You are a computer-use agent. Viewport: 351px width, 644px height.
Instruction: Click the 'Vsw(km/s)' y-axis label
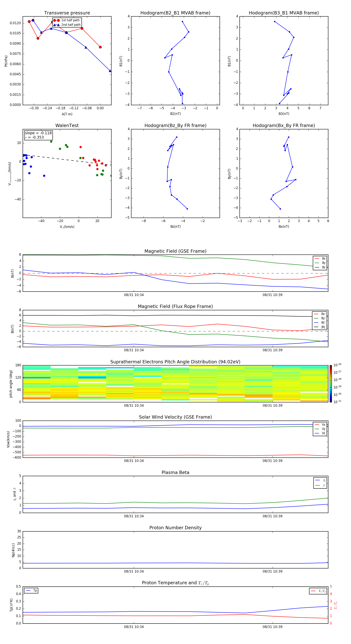point(8,439)
